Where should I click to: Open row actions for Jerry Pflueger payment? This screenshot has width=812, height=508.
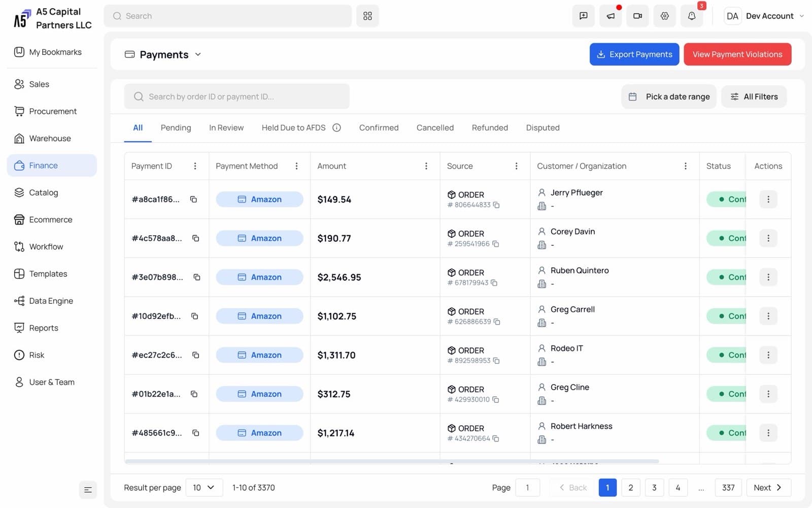click(768, 200)
